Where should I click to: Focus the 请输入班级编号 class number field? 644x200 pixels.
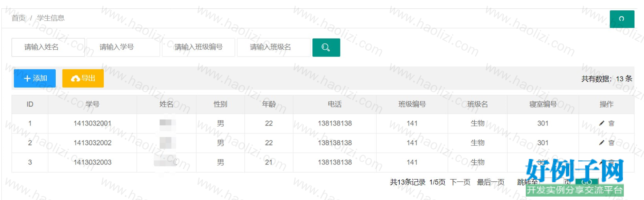(x=198, y=47)
